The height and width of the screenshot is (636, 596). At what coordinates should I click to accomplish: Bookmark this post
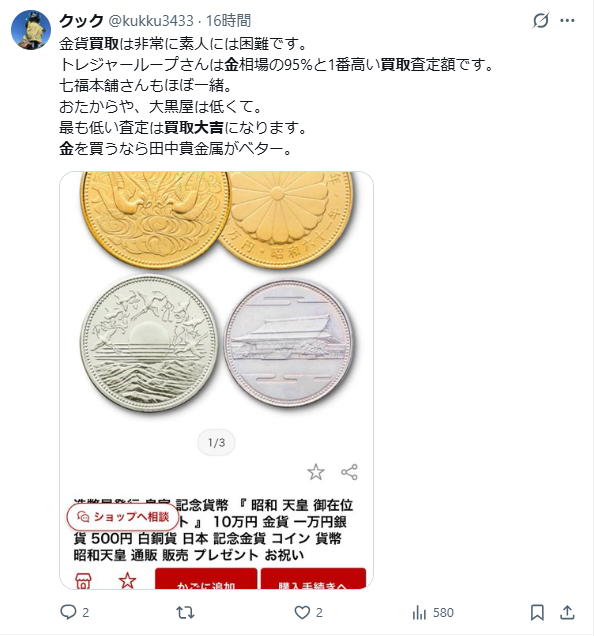click(x=537, y=612)
